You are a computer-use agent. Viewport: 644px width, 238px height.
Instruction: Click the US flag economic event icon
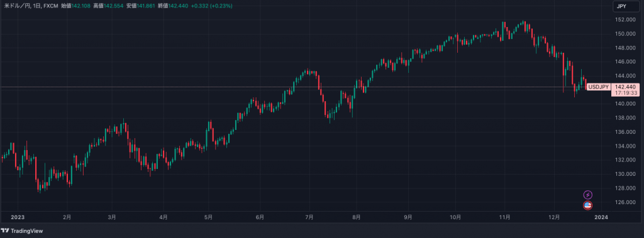pos(588,205)
